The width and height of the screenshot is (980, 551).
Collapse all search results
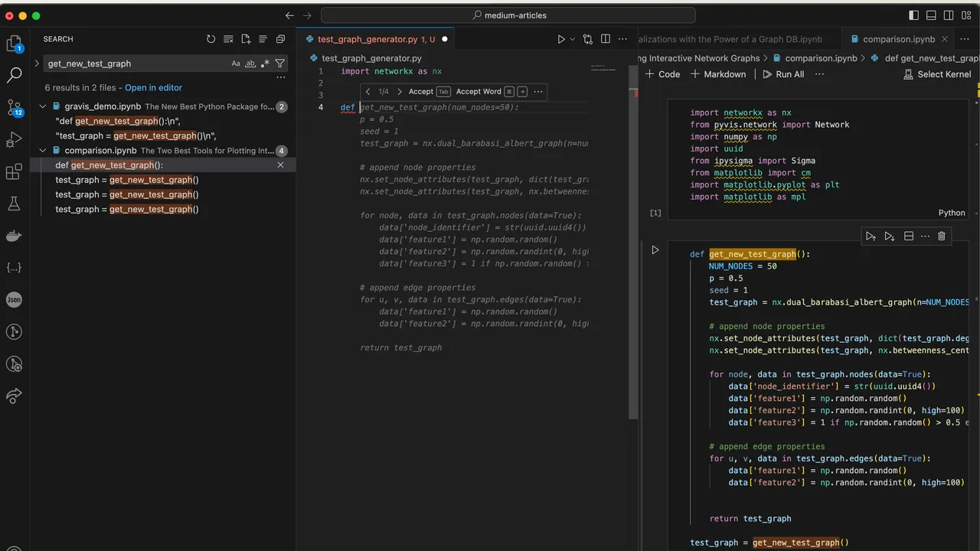click(x=280, y=39)
